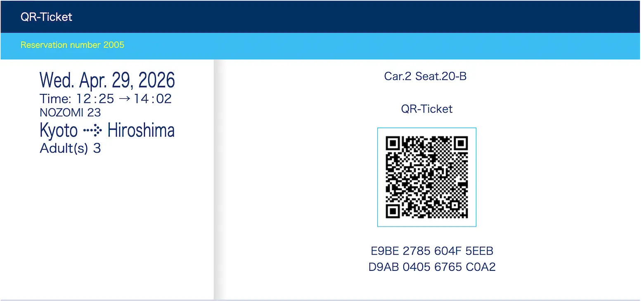The image size is (644, 301).
Task: Click the QR-Ticket title in the header
Action: click(x=46, y=17)
